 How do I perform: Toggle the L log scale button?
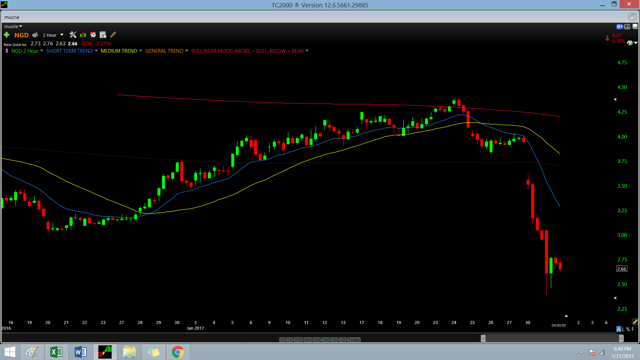tap(624, 329)
